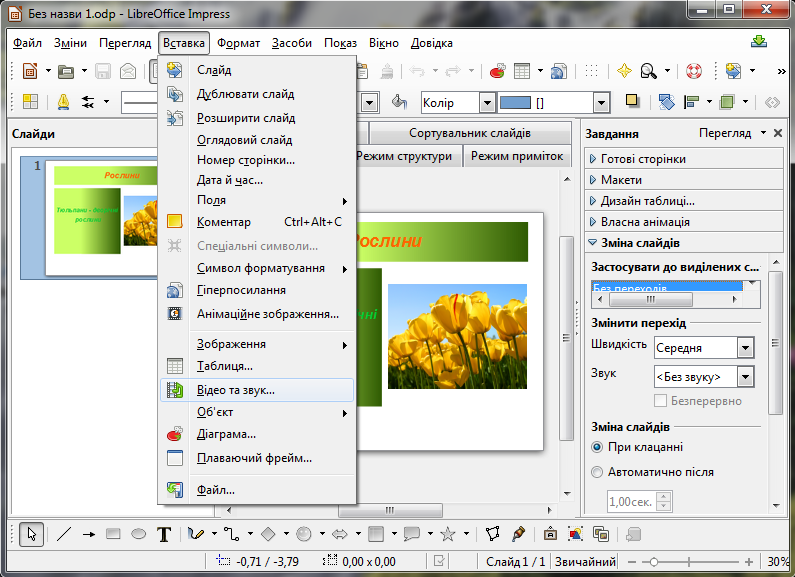The image size is (795, 577).
Task: Choose 'Таблиця...' from Insert menu
Action: point(257,366)
